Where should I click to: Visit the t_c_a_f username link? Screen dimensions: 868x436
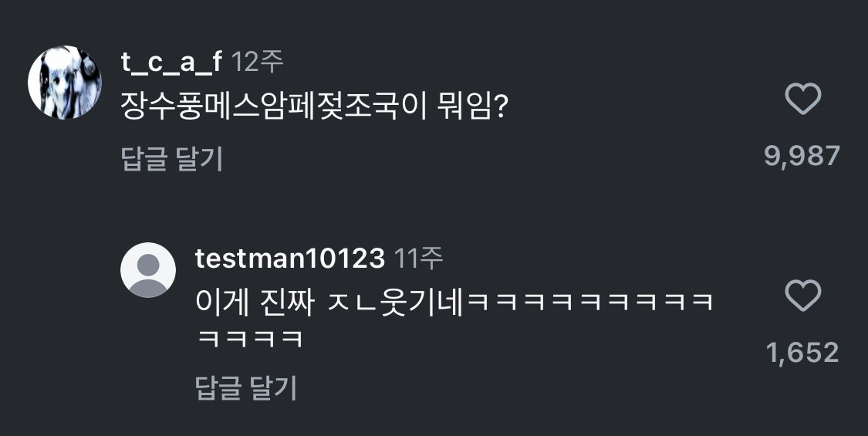point(171,62)
